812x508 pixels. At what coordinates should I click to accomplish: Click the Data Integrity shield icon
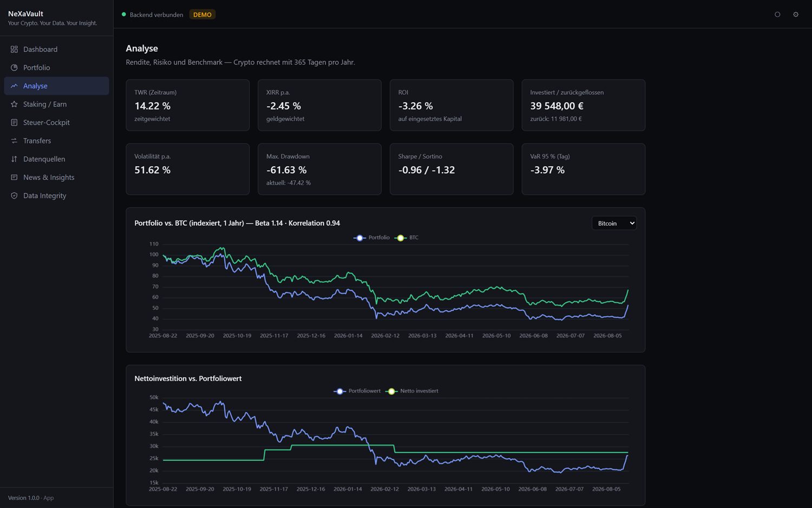click(x=14, y=196)
